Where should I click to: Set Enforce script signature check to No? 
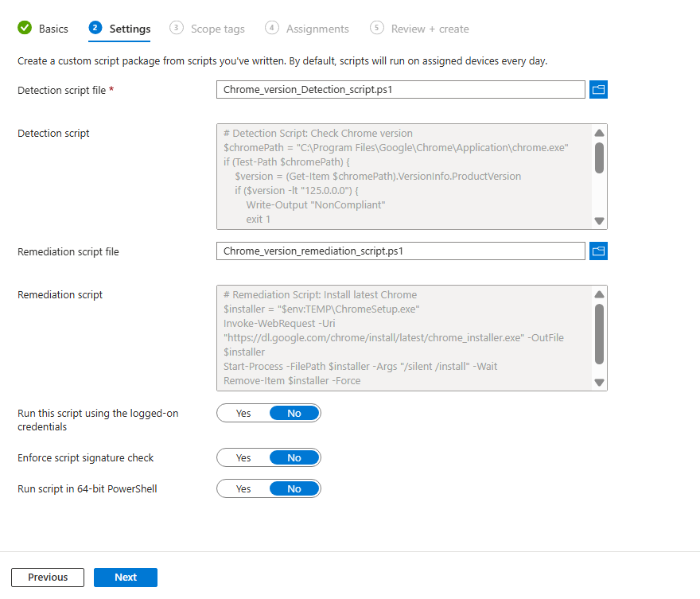click(294, 458)
